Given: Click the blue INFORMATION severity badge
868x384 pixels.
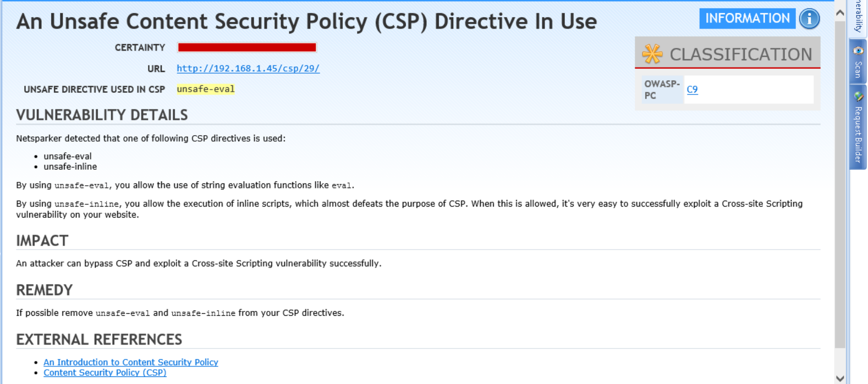Looking at the screenshot, I should (748, 18).
